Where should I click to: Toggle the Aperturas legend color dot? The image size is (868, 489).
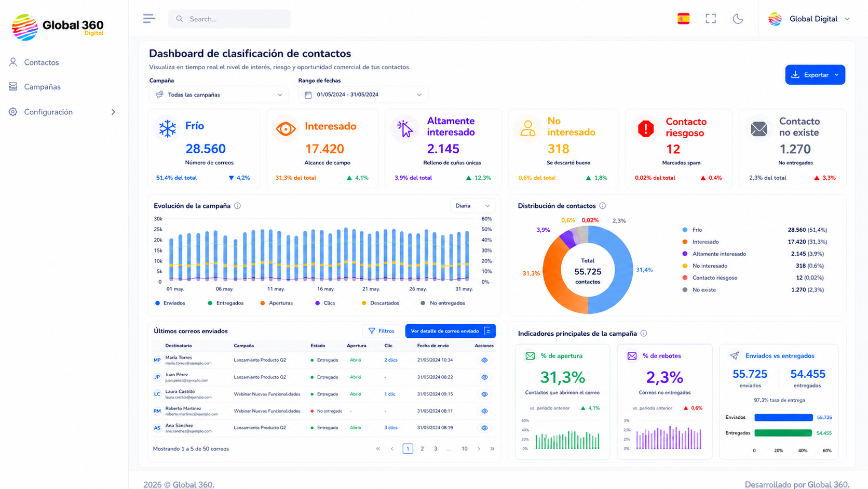(263, 303)
